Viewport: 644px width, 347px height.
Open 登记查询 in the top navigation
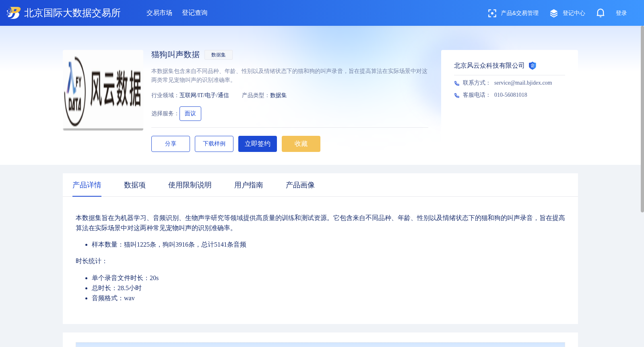[x=195, y=13]
